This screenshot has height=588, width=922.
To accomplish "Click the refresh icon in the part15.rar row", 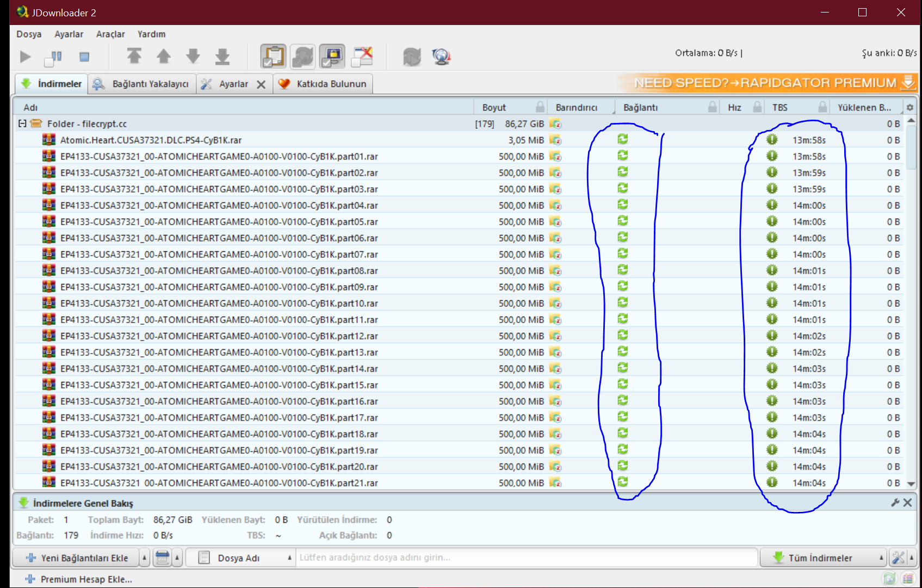I will pyautogui.click(x=622, y=384).
